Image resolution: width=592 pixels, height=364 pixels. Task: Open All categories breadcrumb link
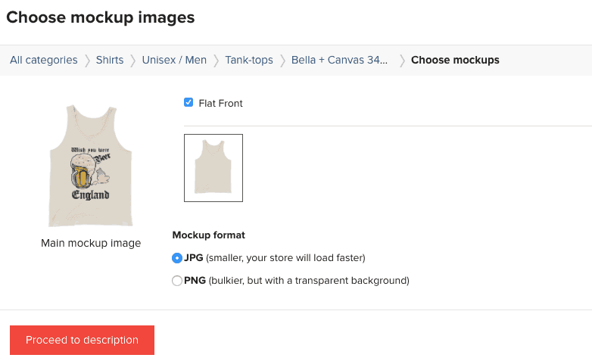tap(43, 60)
